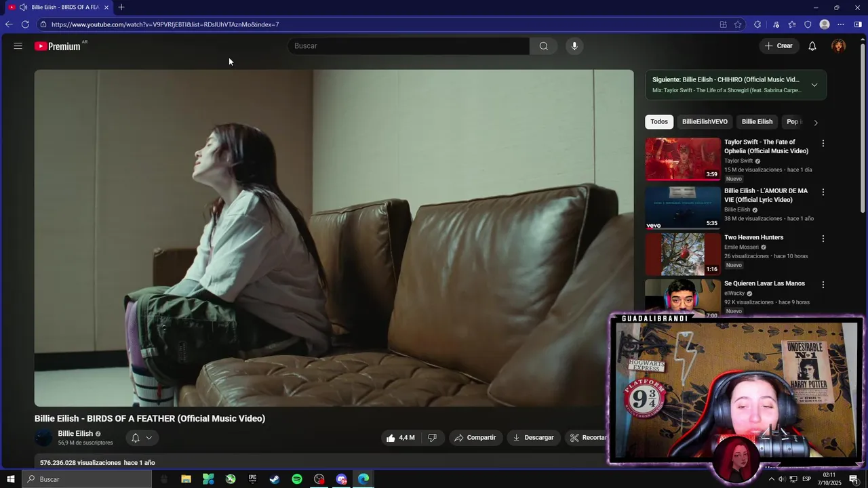Select the BillieEilishVEVO filter chip

coord(705,122)
